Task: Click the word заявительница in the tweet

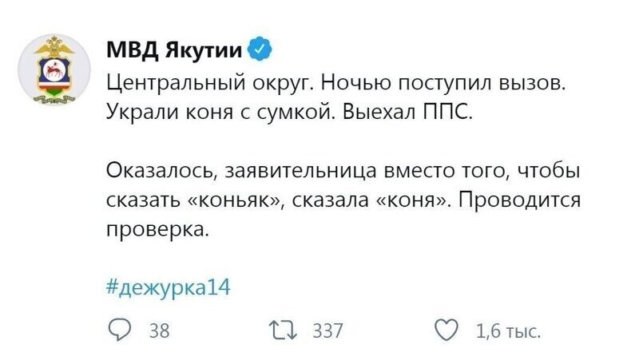Action: 301,171
